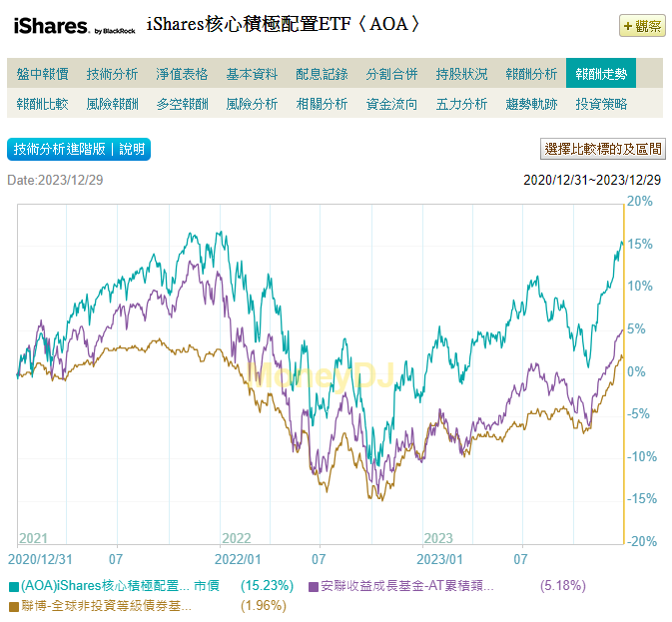Open the 盤中報價 tab
The width and height of the screenshot is (672, 622).
[x=43, y=74]
